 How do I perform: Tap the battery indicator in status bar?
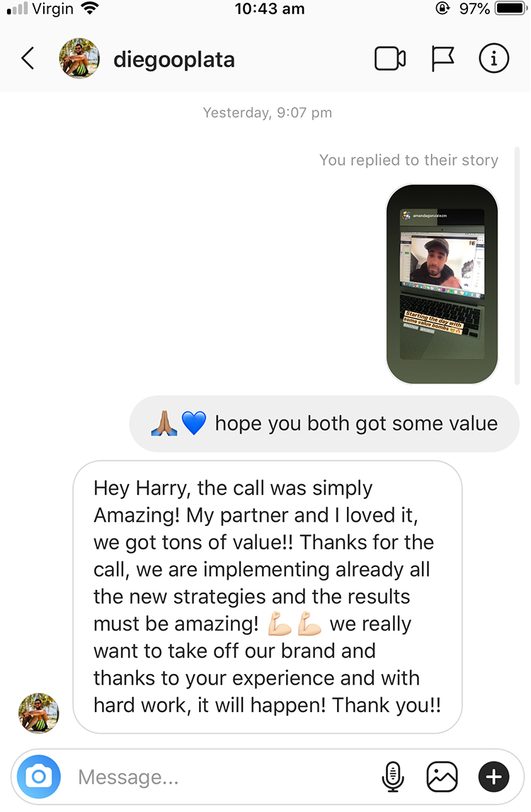pyautogui.click(x=510, y=8)
